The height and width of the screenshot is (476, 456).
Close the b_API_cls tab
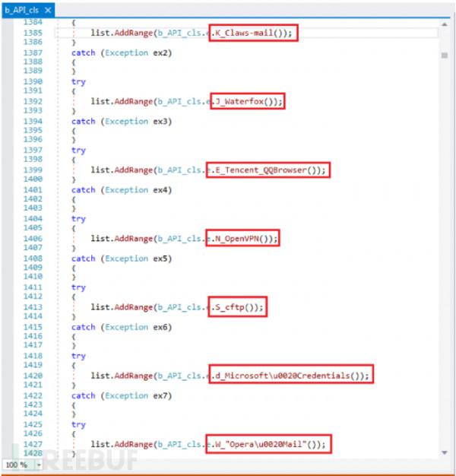pyautogui.click(x=49, y=10)
